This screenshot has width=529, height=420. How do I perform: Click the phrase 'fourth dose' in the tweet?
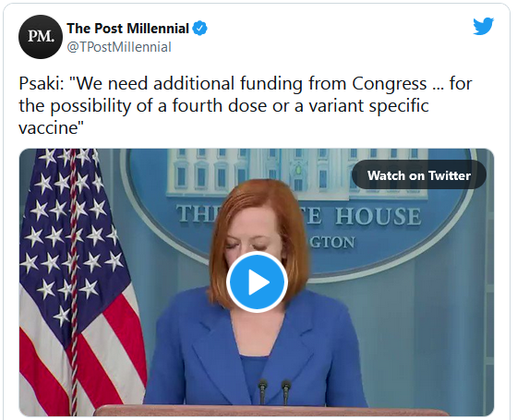pos(220,105)
